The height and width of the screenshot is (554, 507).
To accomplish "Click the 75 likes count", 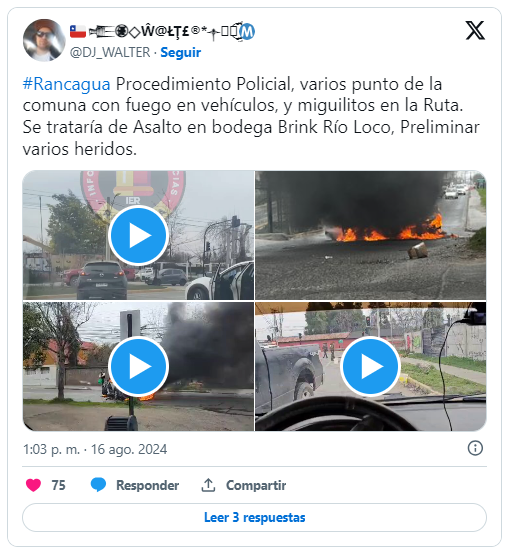I will point(58,485).
